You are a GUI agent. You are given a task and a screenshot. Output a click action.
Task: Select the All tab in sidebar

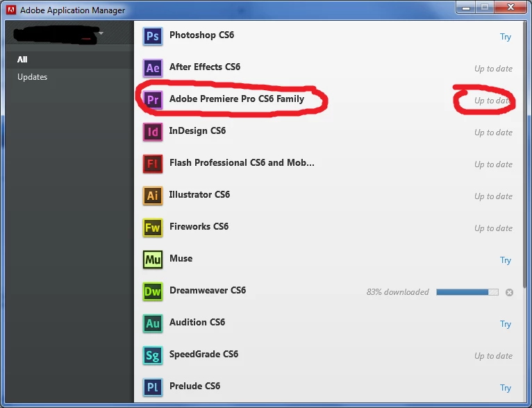(69, 60)
